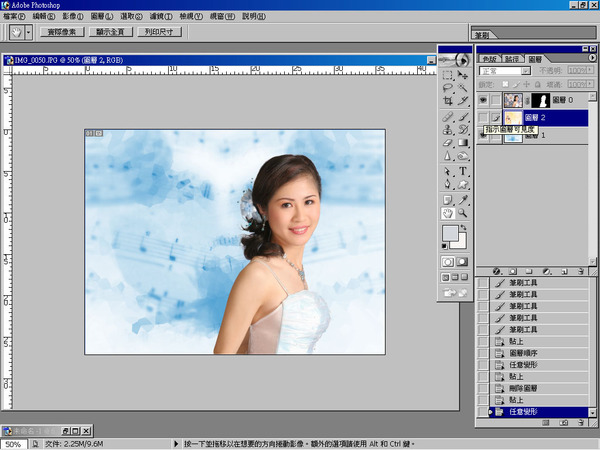The height and width of the screenshot is (450, 600).
Task: Open the Hand tool preset picker arrow
Action: [29, 32]
